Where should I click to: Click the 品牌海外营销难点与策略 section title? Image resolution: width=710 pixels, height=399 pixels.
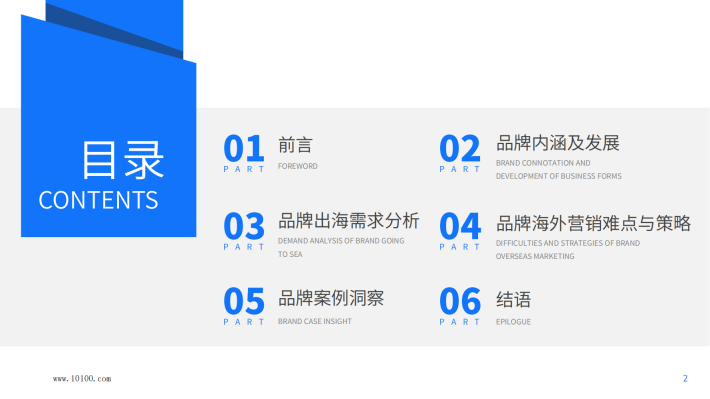594,223
